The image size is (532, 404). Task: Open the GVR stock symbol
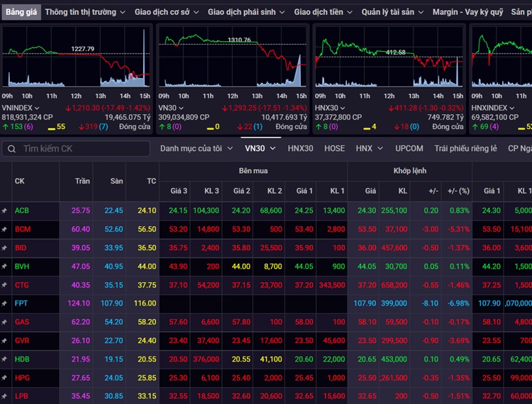[x=22, y=341]
